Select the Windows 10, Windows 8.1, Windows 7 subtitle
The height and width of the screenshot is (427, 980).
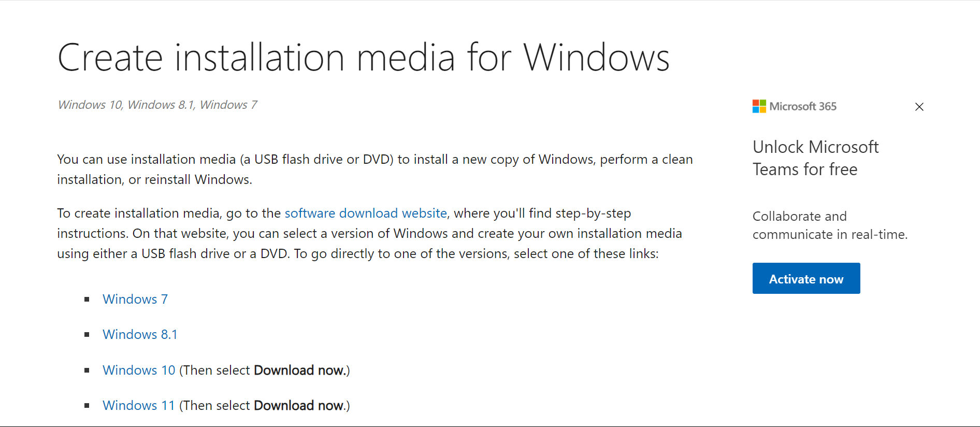click(157, 105)
